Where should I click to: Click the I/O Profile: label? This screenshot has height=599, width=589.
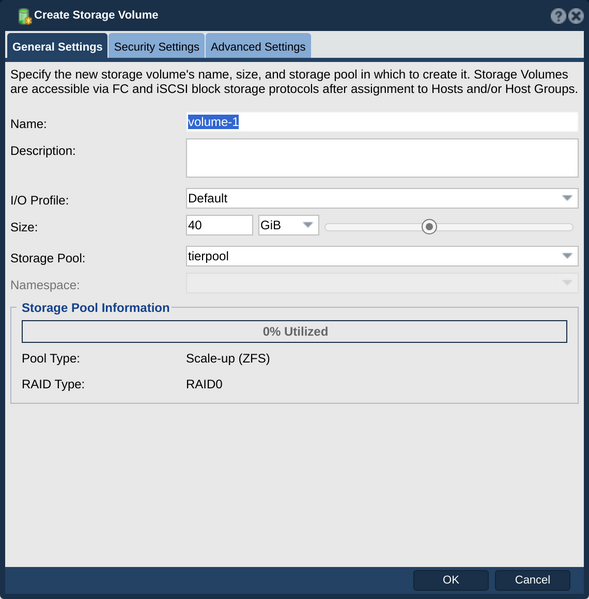point(40,200)
